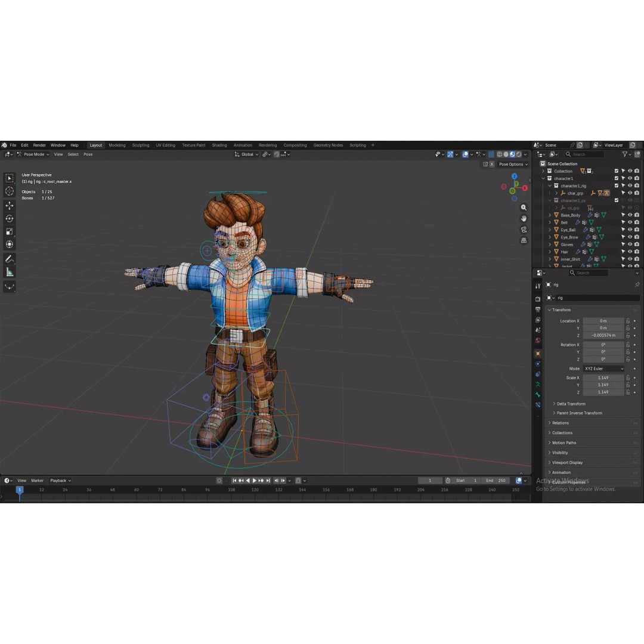This screenshot has height=644, width=644.
Task: Click the Scale X value field
Action: click(x=603, y=377)
